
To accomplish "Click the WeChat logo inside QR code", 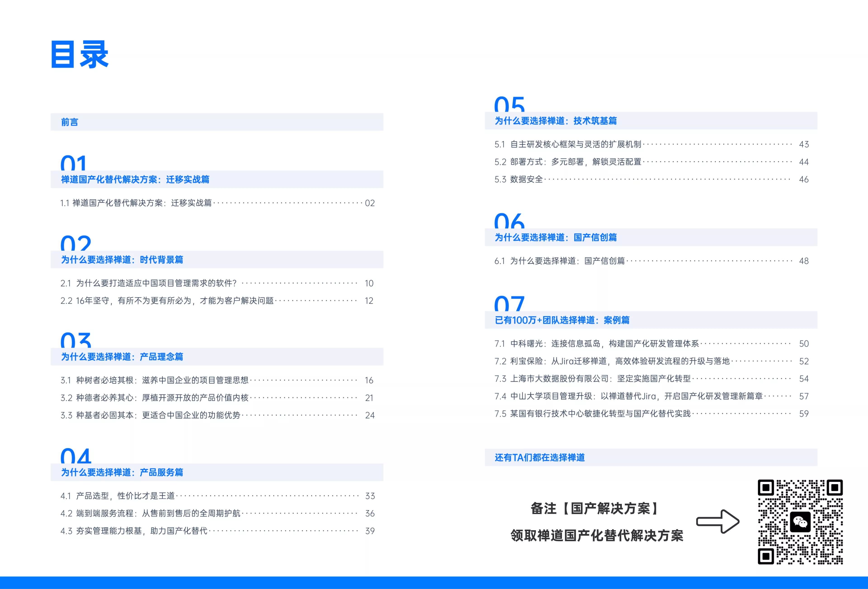I will pos(800,522).
